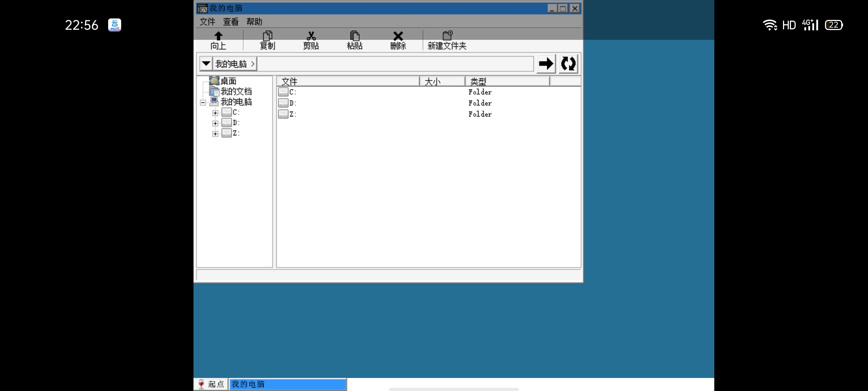The width and height of the screenshot is (868, 391).
Task: Open the address bar history dropdown arrow
Action: coord(206,64)
